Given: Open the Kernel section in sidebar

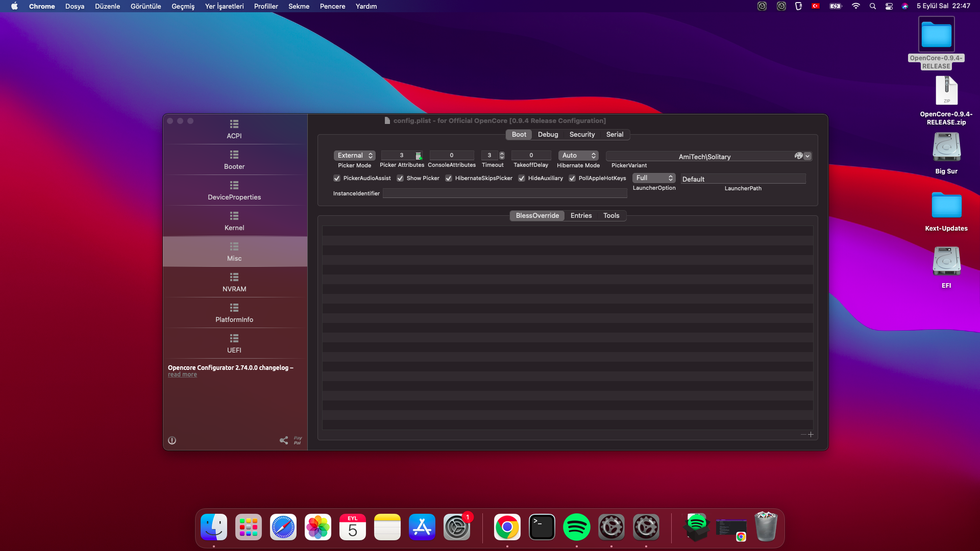Looking at the screenshot, I should pos(234,220).
